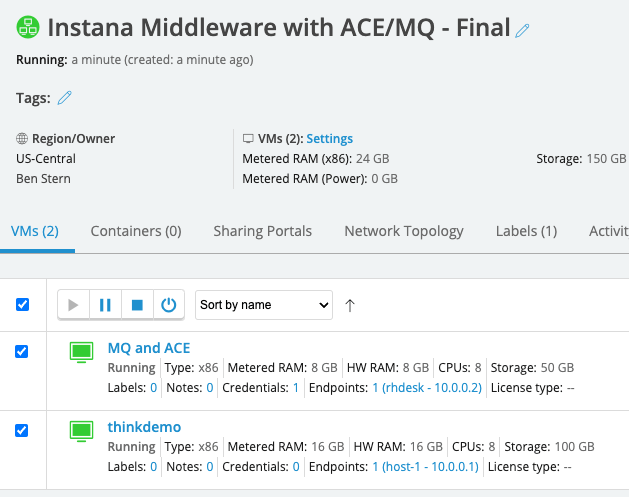Click Metered RAM (x86) 24 GB value
Screen dimensions: 629x497
coord(372,159)
